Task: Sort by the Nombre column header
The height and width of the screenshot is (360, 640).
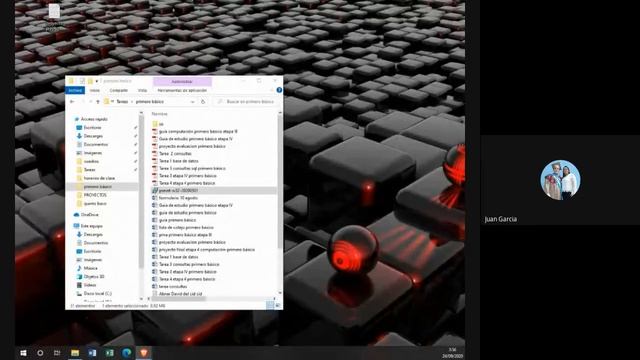Action: click(160, 114)
